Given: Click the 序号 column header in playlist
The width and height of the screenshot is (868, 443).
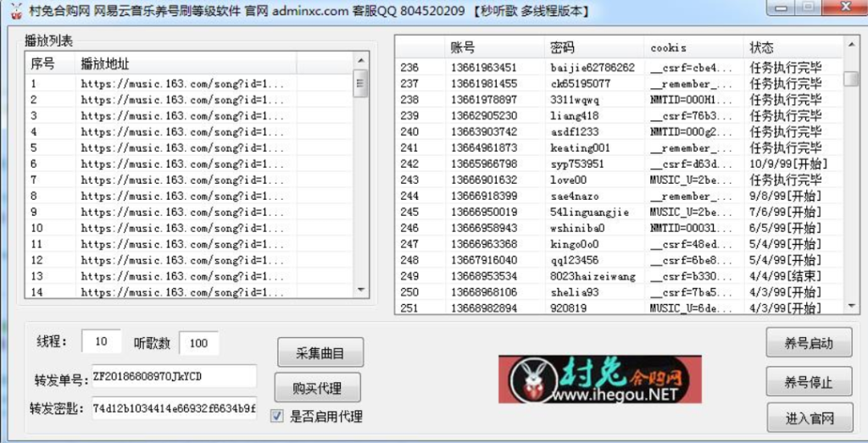Looking at the screenshot, I should tap(50, 64).
